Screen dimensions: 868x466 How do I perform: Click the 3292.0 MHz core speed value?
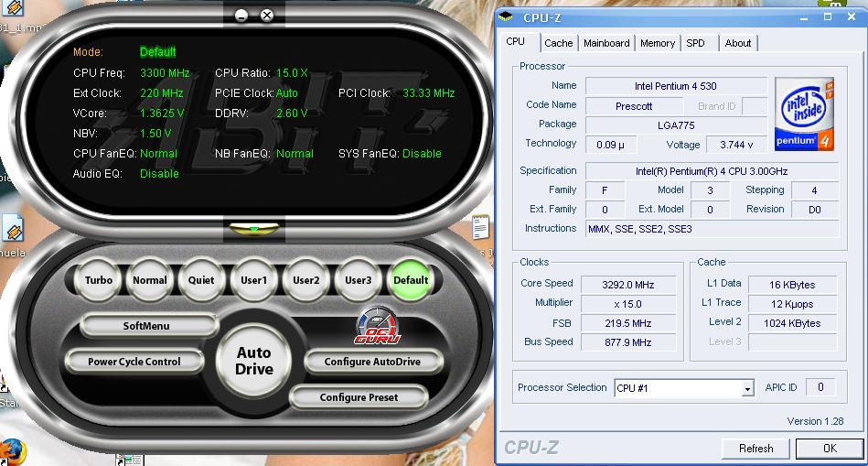(627, 285)
